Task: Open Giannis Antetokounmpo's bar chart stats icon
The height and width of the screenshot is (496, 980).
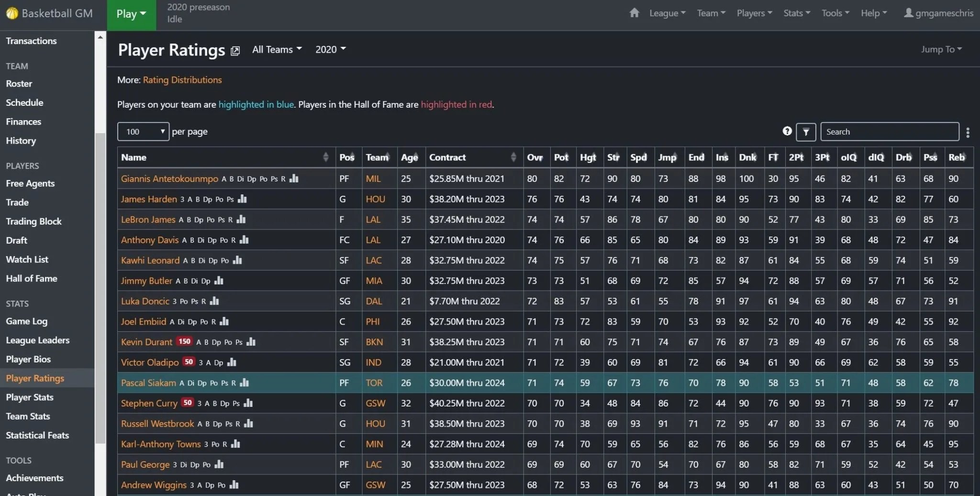Action: 293,179
